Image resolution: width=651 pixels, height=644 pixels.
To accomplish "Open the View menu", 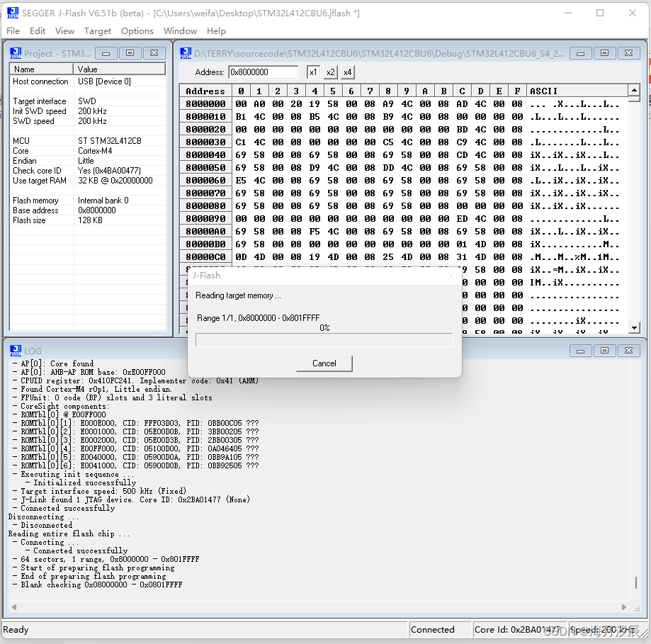I will click(x=64, y=31).
